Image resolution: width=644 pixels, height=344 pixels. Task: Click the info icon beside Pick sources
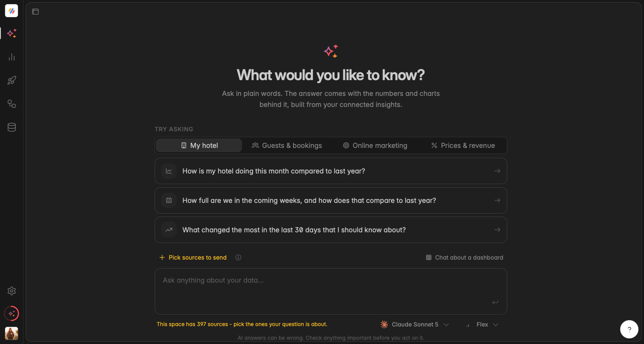(239, 257)
